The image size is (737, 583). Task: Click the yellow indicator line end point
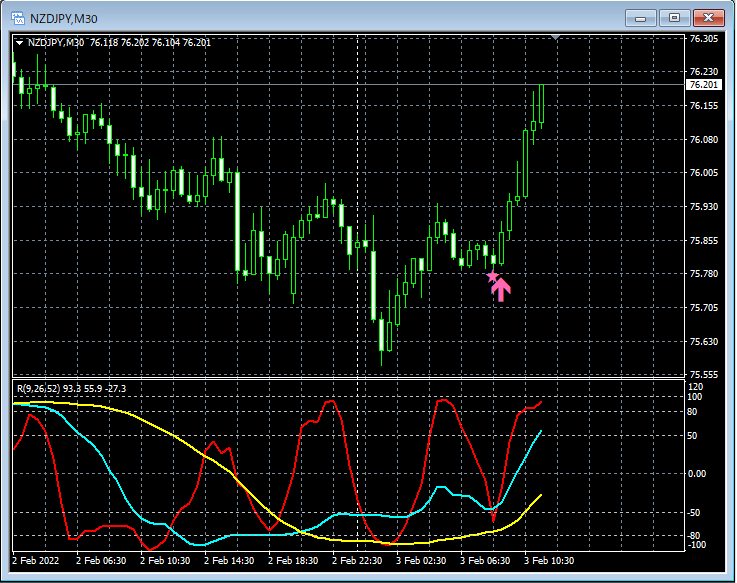[541, 495]
